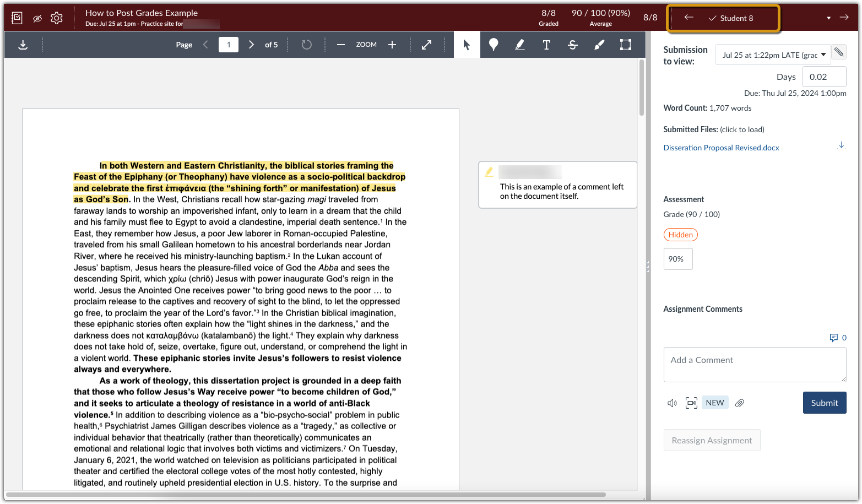Viewport: 862px width, 504px height.
Task: Select the free text annotation tool
Action: [x=546, y=45]
